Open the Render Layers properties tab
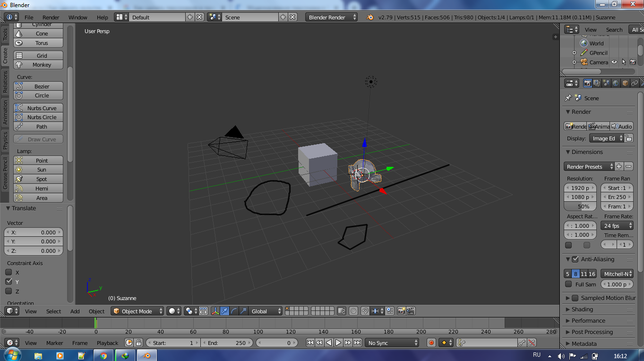644x361 pixels. 597,83
